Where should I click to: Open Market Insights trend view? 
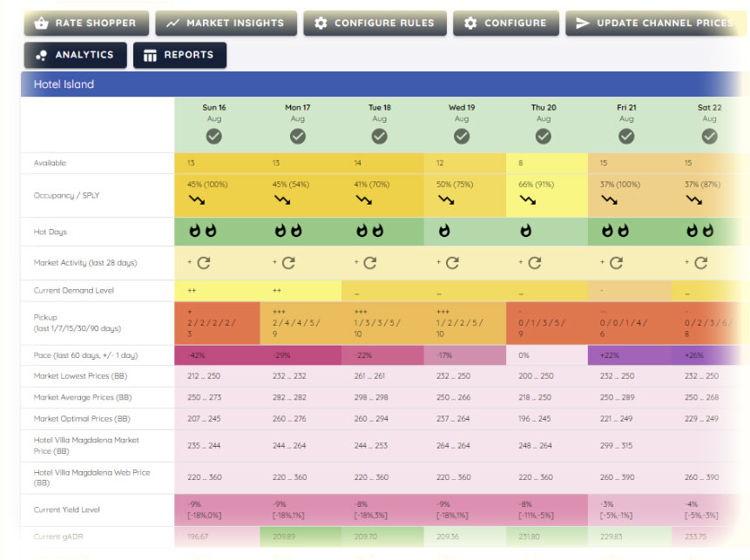(226, 23)
